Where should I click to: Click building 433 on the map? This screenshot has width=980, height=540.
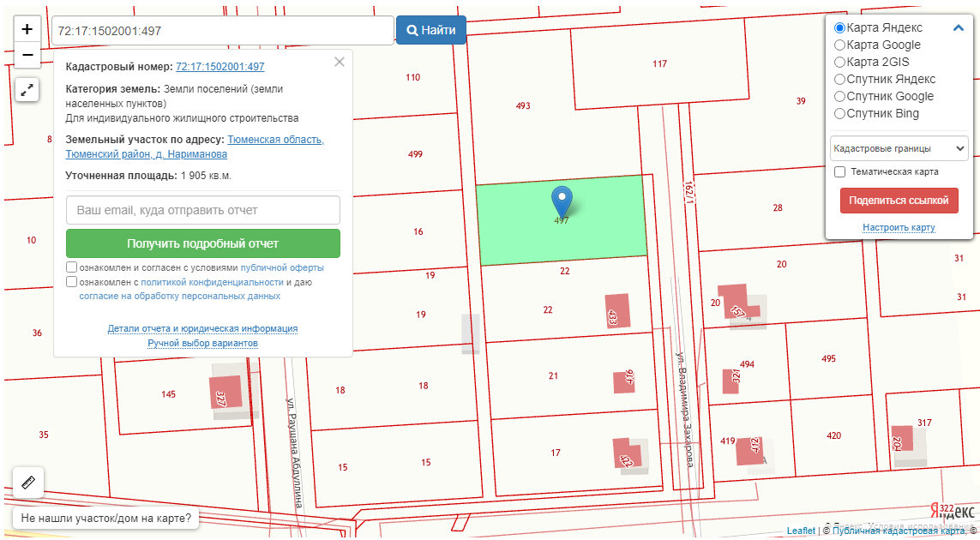(618, 311)
